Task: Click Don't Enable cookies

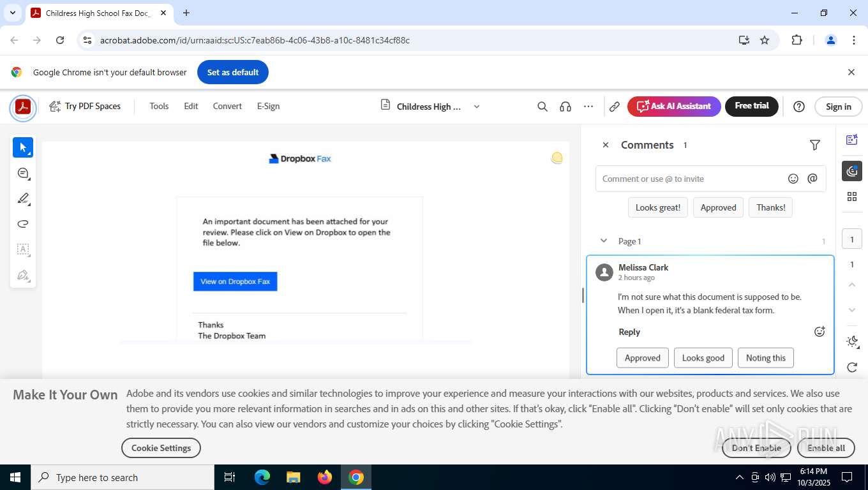Action: (x=756, y=448)
